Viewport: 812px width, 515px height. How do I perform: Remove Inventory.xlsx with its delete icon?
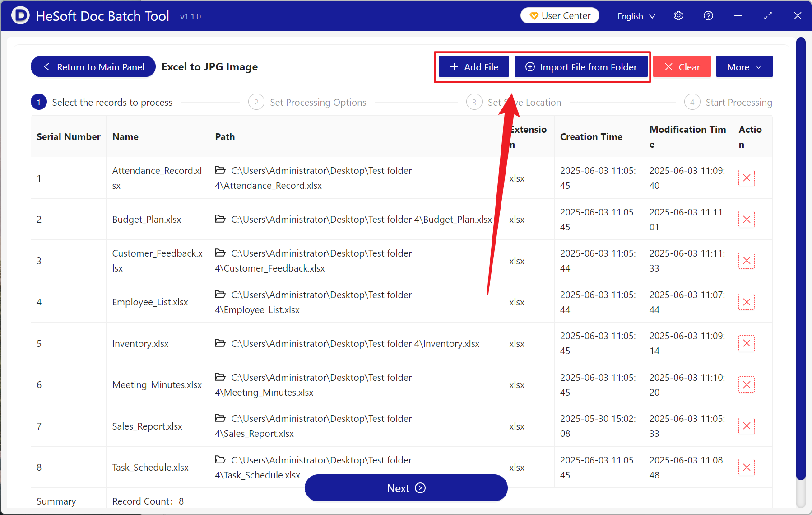(x=747, y=343)
